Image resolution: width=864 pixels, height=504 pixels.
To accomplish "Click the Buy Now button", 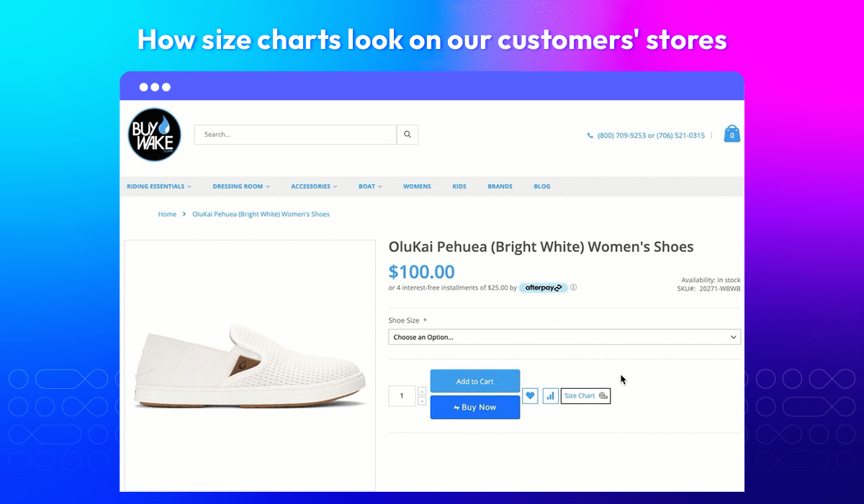I will pyautogui.click(x=475, y=408).
